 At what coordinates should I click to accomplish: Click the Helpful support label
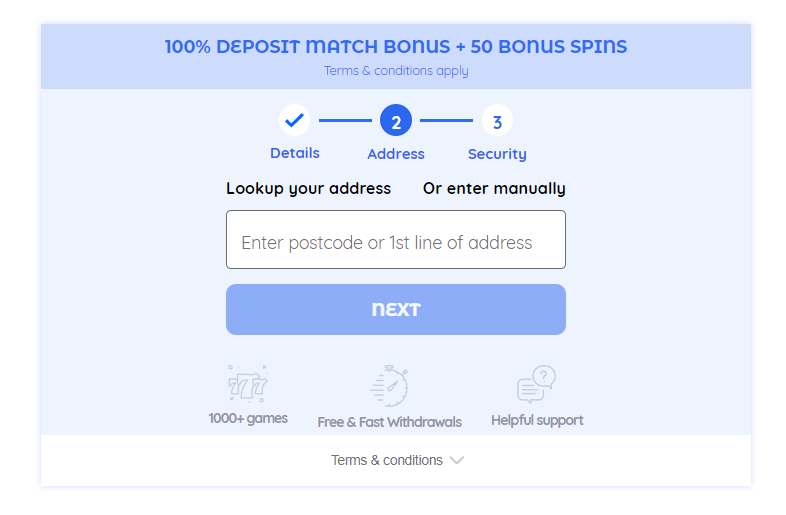(x=537, y=420)
